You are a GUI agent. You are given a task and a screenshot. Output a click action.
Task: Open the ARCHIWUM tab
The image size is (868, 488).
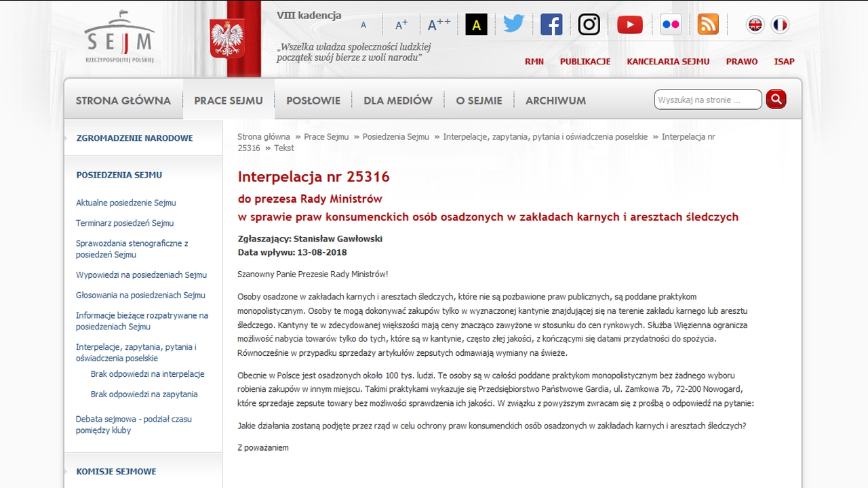[555, 100]
